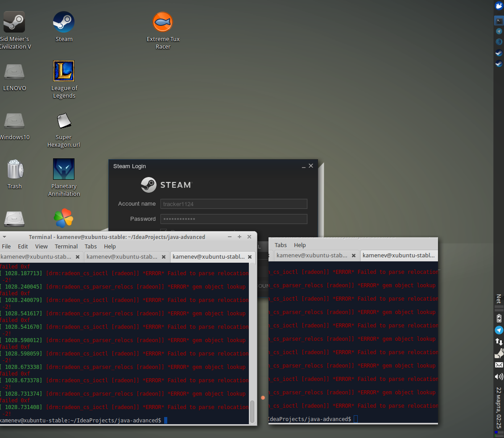Open the League of Legends icon
The width and height of the screenshot is (504, 438).
tap(64, 71)
